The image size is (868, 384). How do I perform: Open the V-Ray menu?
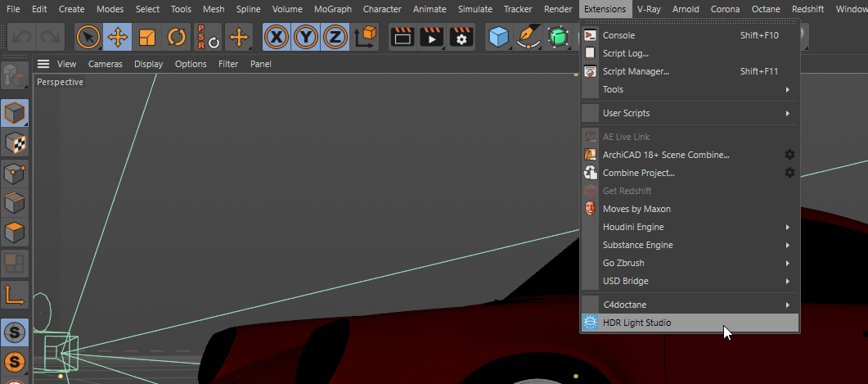(x=649, y=9)
